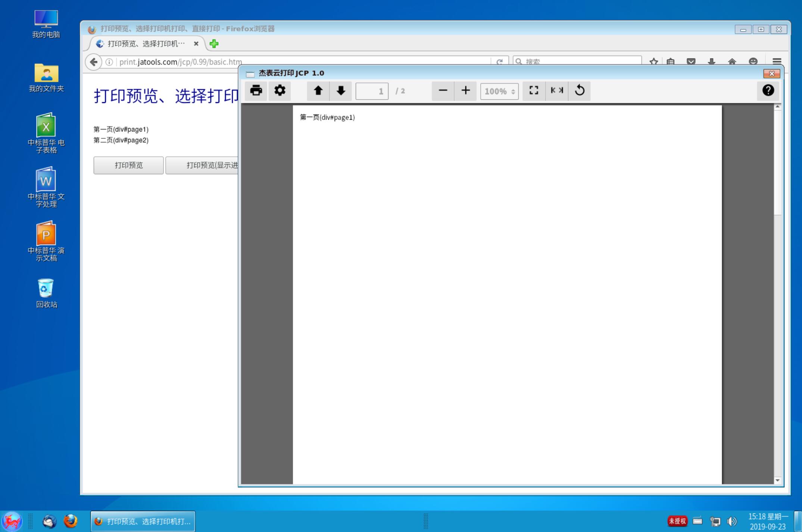Click 打印预览 button on web page
Screen dimensions: 802x532
point(128,165)
